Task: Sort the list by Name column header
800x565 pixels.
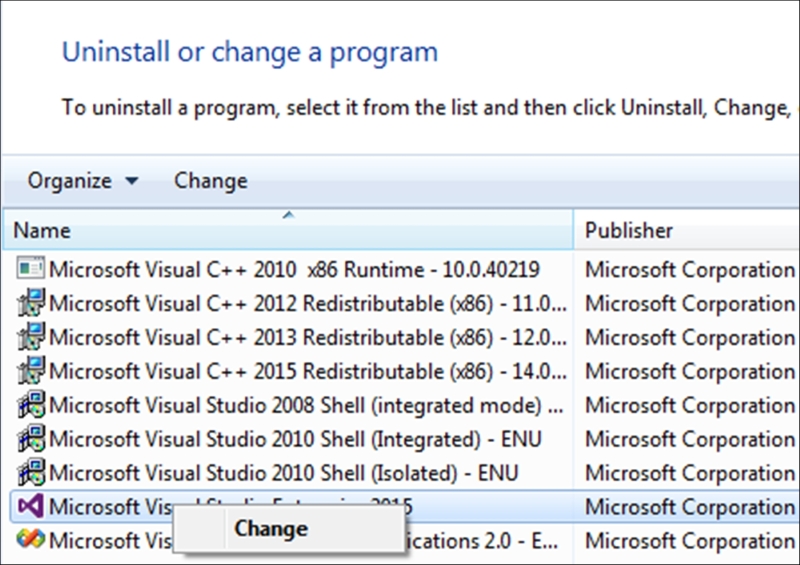Action: pyautogui.click(x=288, y=230)
